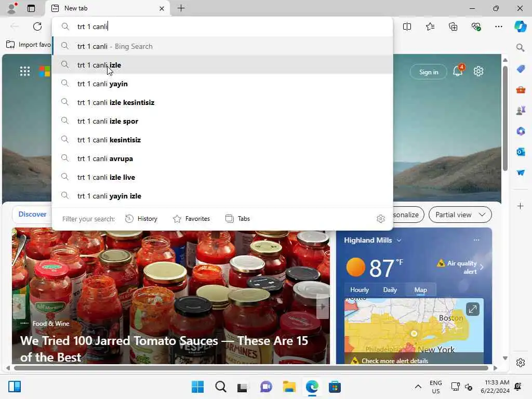This screenshot has width=532, height=399.
Task: Open File Explorer from taskbar
Action: [x=289, y=387]
